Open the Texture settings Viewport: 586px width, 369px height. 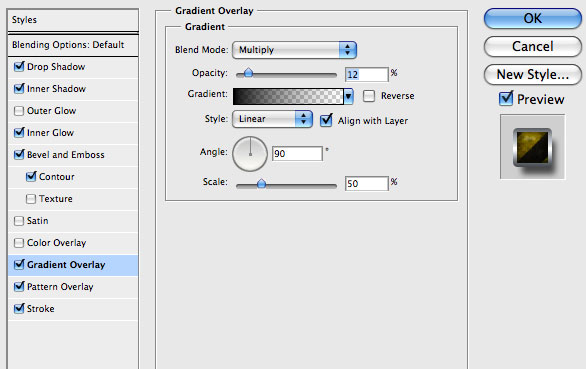pos(55,199)
